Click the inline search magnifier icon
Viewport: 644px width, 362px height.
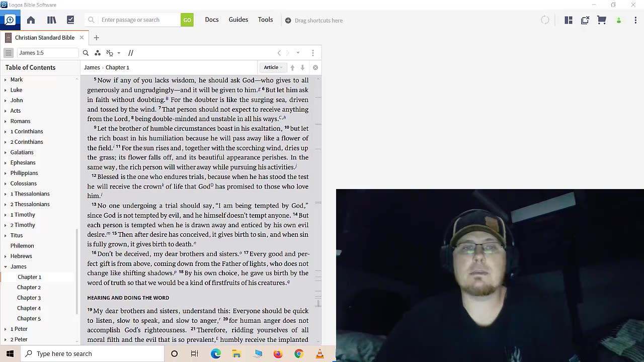pos(86,53)
